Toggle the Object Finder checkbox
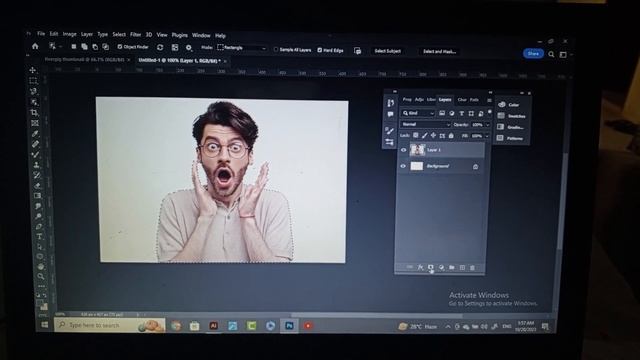Viewport: 640px width, 360px height. pyautogui.click(x=120, y=47)
